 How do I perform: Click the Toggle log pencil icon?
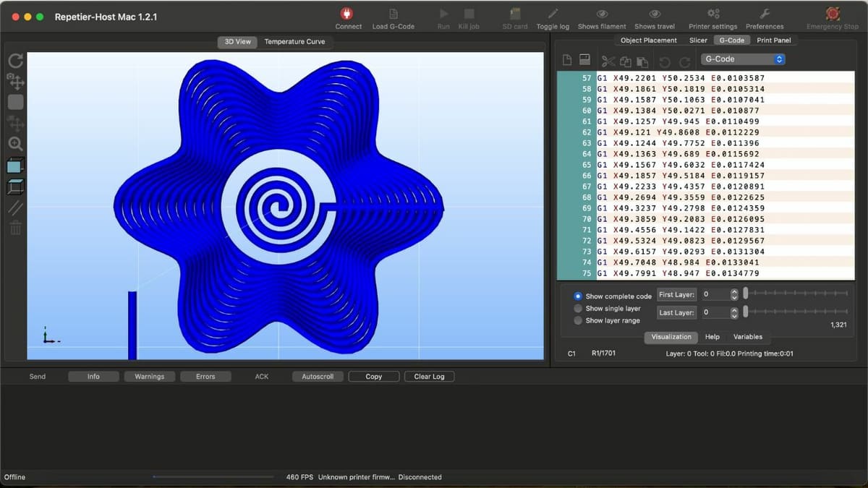553,14
